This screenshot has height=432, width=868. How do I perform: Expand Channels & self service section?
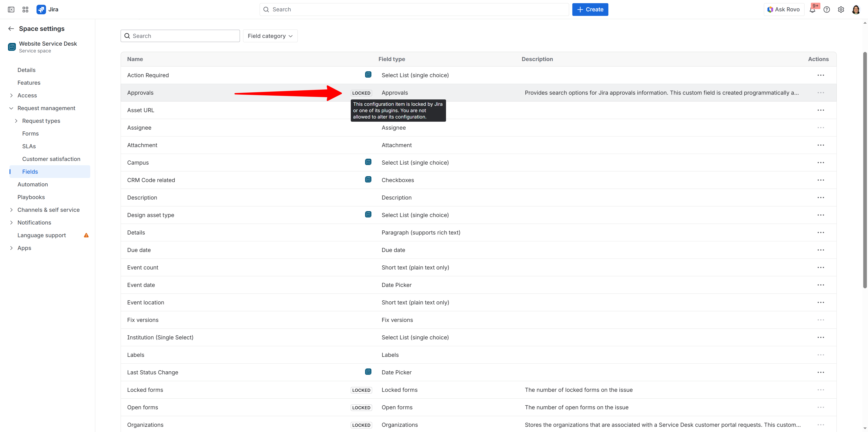(11, 210)
